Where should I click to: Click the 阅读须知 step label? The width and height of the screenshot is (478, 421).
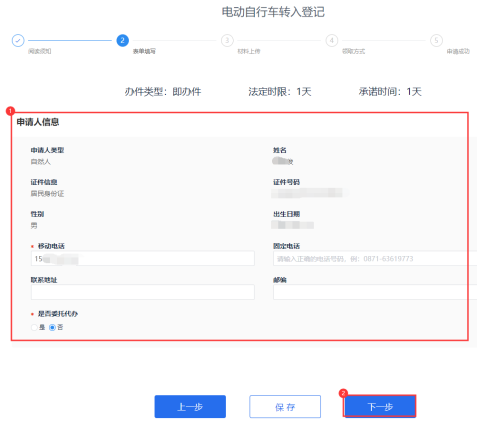coord(39,51)
